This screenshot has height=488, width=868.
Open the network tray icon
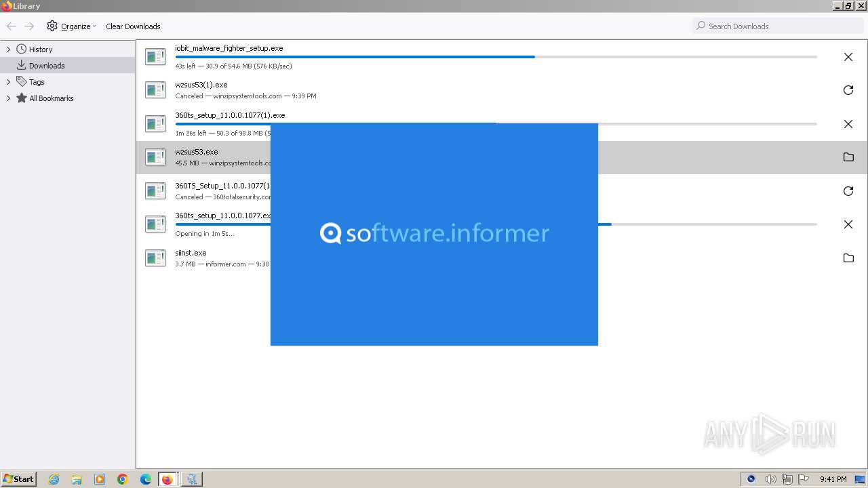(x=787, y=479)
